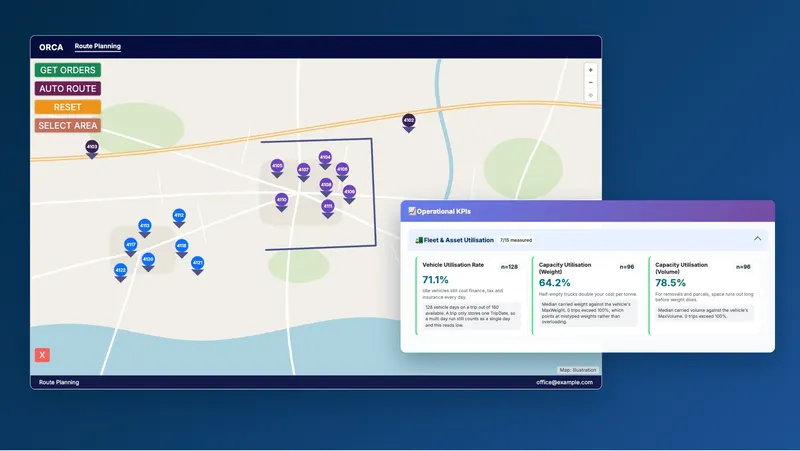Select map marker 4102
This screenshot has width=800, height=451.
(x=409, y=122)
